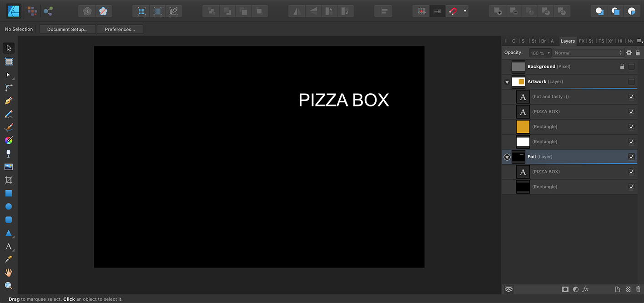Select the Zoom tool

(x=9, y=286)
